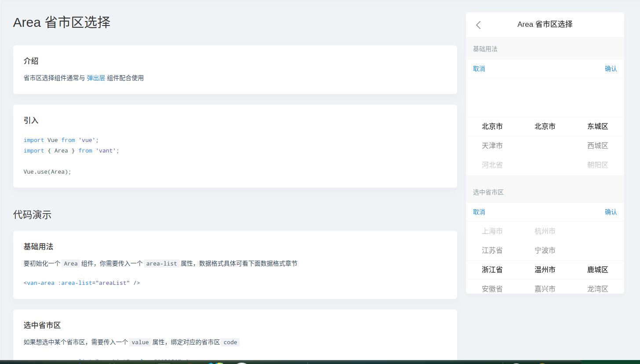Choose 西城区 in the district picker
The height and width of the screenshot is (364, 640).
[598, 146]
